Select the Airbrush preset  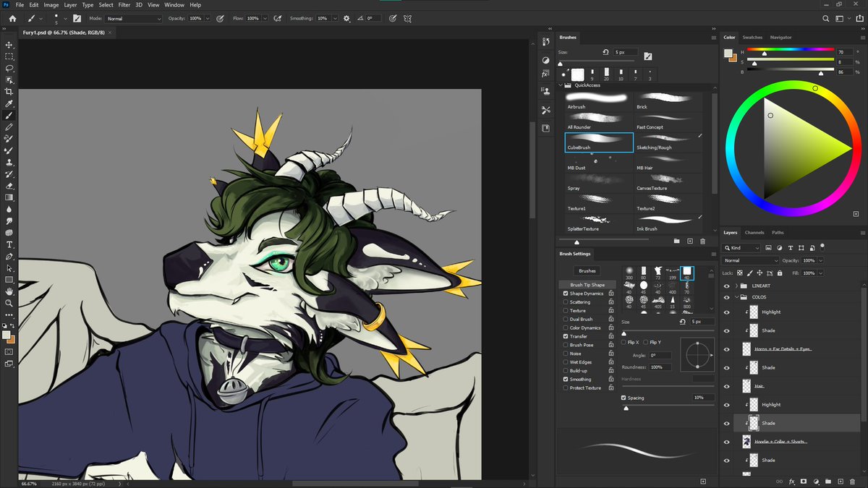click(599, 101)
